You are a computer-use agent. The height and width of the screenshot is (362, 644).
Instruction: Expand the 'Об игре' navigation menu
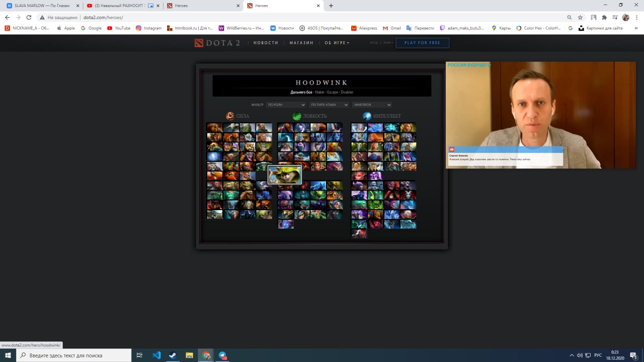tap(337, 43)
